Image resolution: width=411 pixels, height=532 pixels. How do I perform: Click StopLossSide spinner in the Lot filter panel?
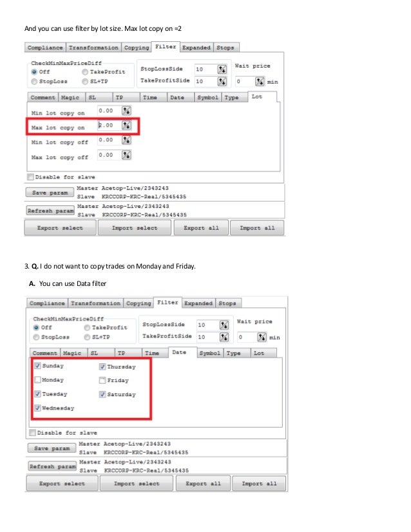(x=222, y=69)
